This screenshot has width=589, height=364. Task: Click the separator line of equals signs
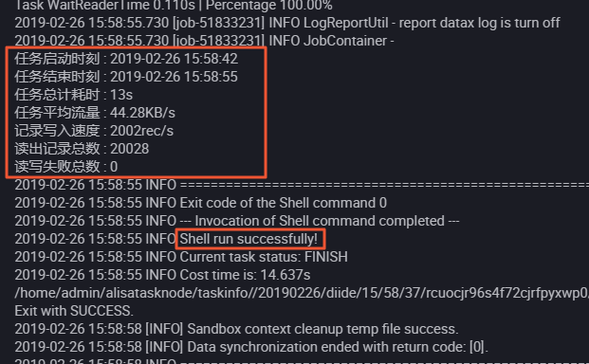click(302, 185)
